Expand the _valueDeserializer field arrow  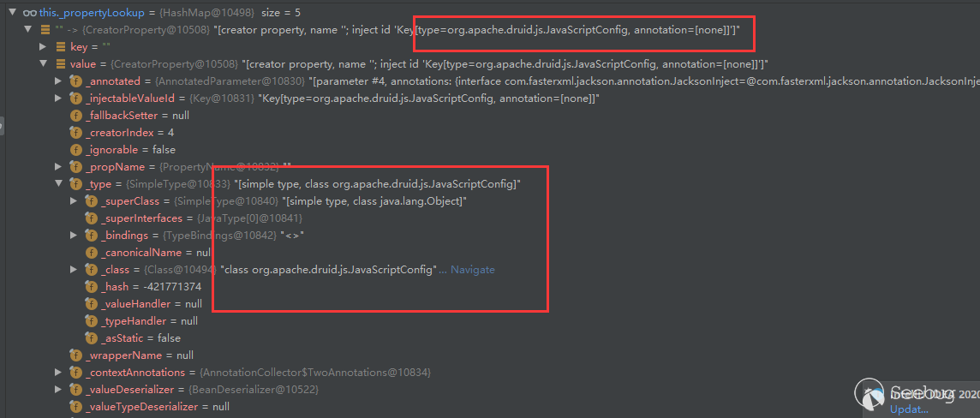[x=59, y=389]
